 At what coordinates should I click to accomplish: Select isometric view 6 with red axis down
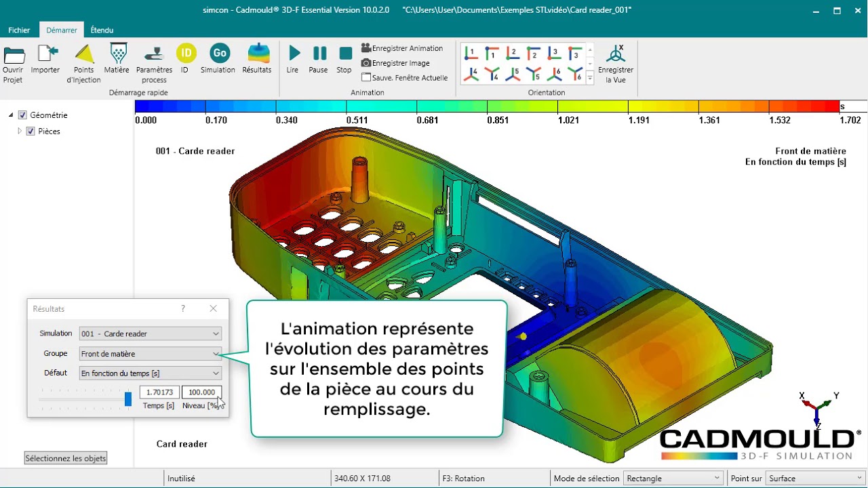575,73
